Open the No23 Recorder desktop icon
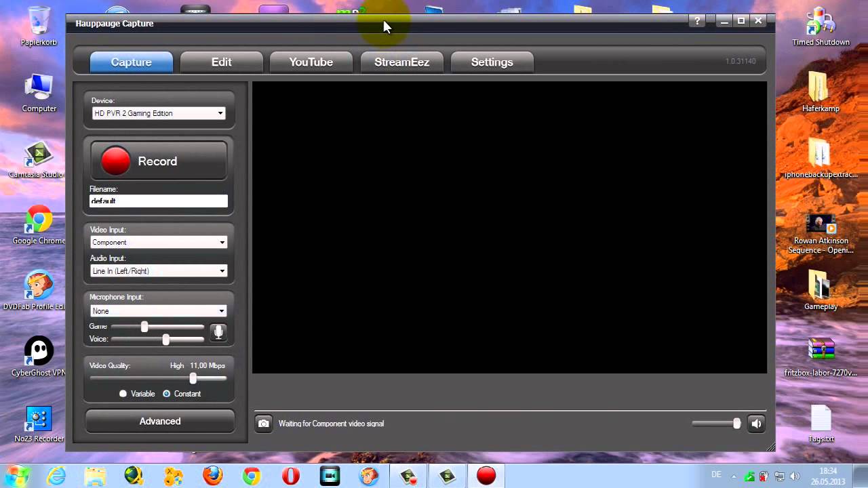The width and height of the screenshot is (868, 488). coord(39,424)
